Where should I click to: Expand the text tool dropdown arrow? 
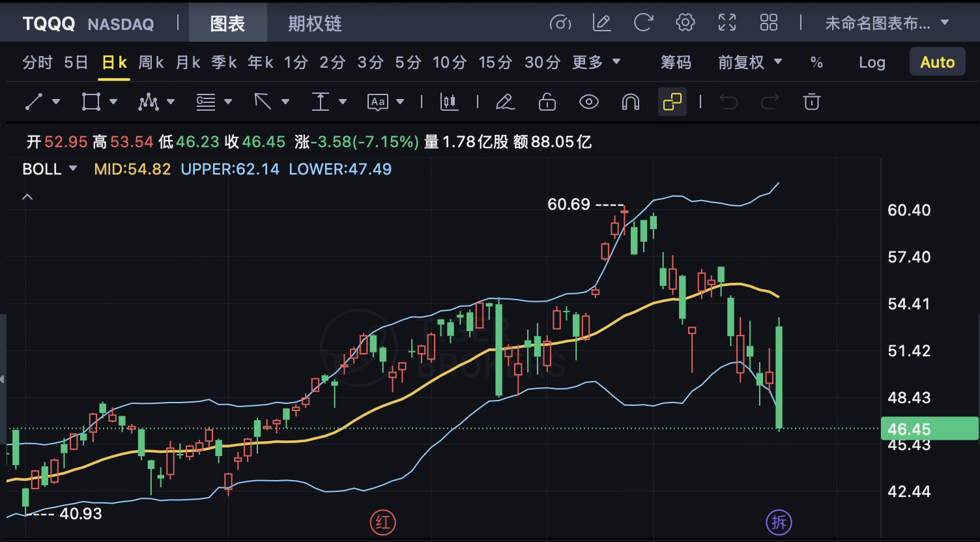pos(400,102)
